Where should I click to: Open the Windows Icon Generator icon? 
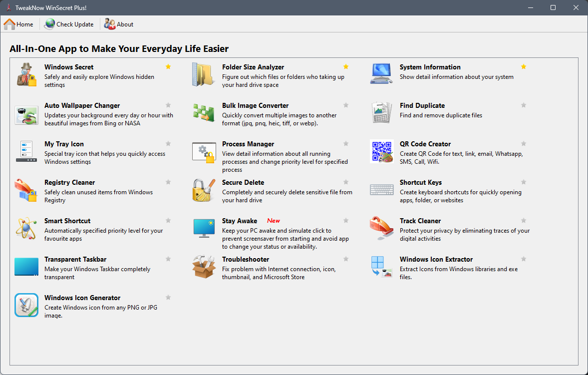coord(26,306)
